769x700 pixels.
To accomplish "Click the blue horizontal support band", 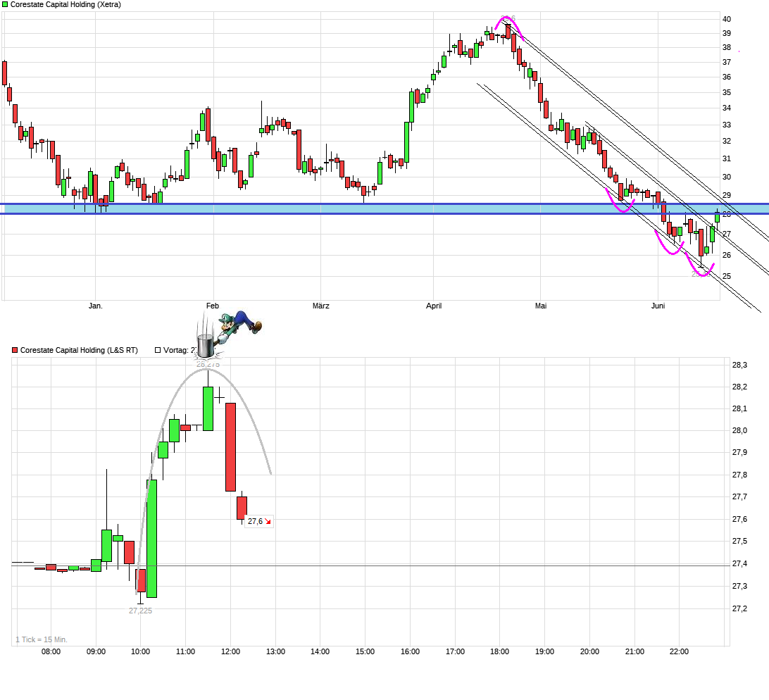I will click(x=352, y=207).
